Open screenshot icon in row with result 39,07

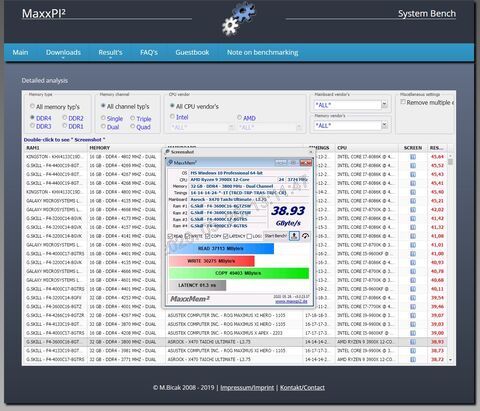tap(413, 315)
